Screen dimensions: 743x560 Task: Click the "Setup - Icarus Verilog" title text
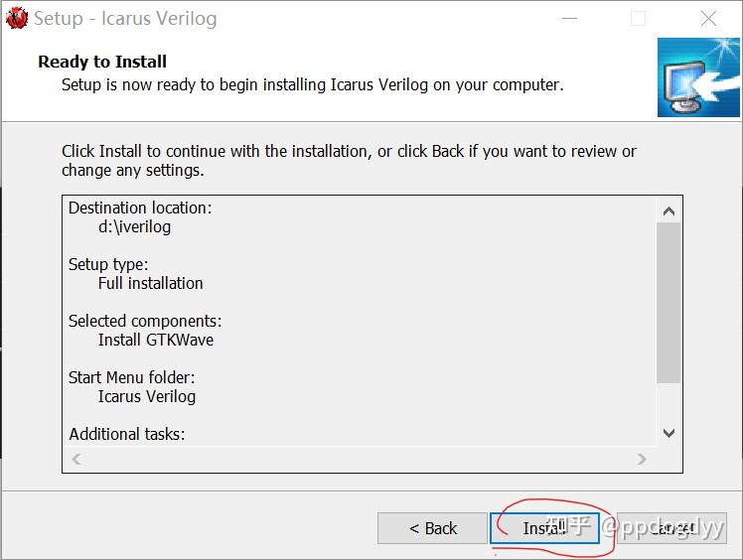click(x=125, y=18)
